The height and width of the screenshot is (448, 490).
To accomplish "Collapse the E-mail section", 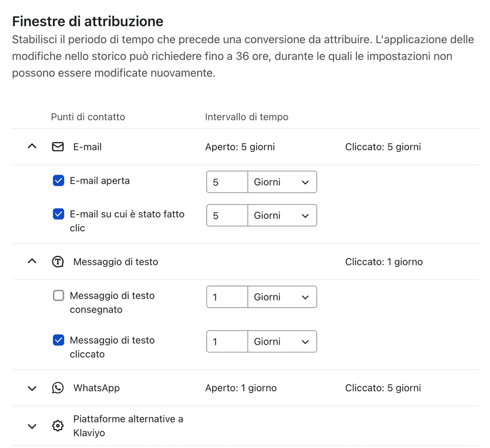I will 32,146.
